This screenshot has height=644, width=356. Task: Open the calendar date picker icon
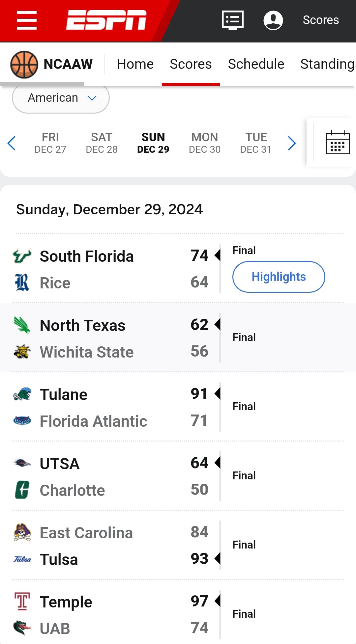(337, 143)
